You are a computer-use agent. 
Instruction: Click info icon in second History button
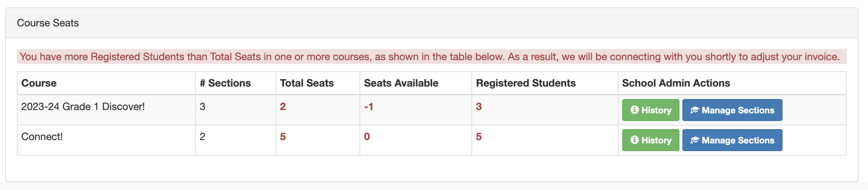(634, 140)
